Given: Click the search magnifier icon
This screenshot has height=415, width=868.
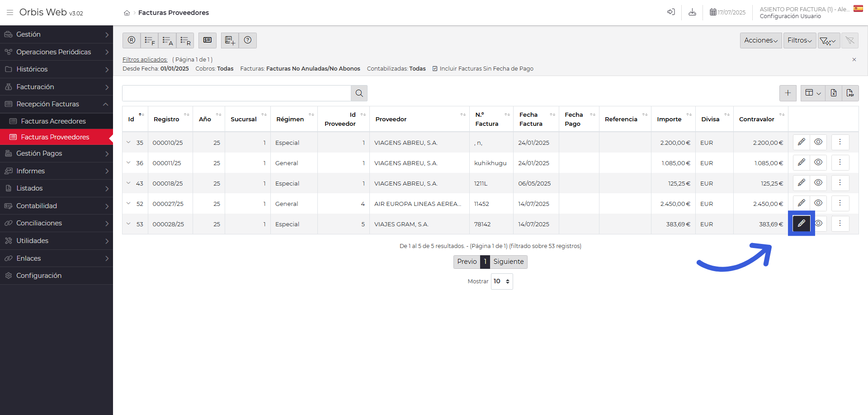Looking at the screenshot, I should pyautogui.click(x=359, y=93).
